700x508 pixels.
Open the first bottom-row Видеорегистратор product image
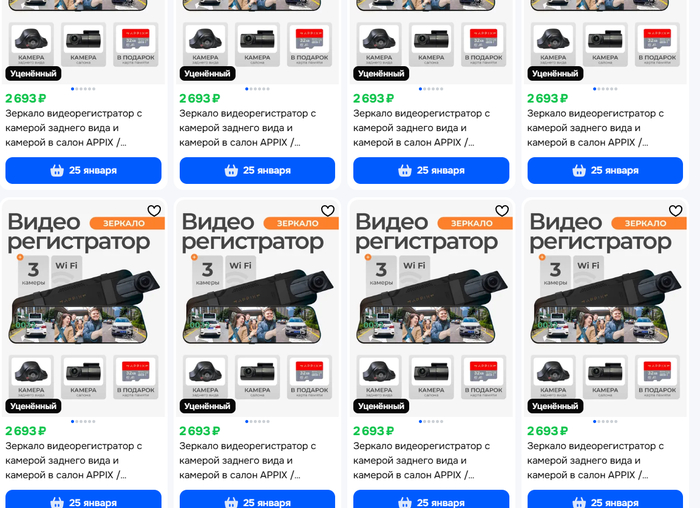point(83,308)
